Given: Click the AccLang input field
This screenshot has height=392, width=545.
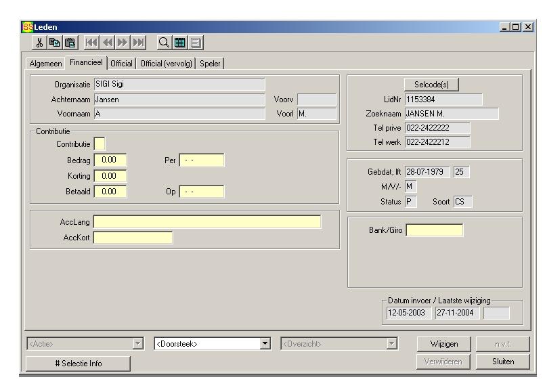Looking at the screenshot, I should (x=207, y=222).
